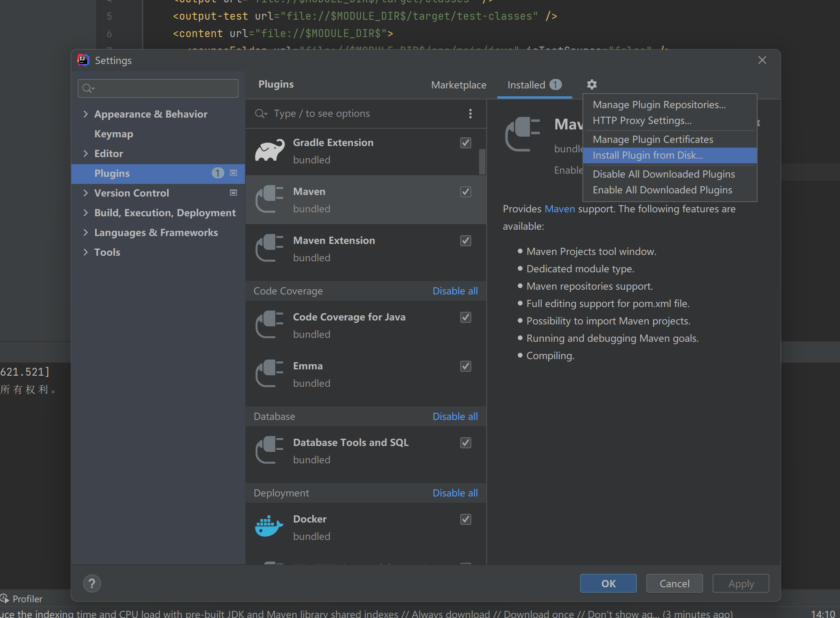Focus the settings search field

click(x=158, y=88)
